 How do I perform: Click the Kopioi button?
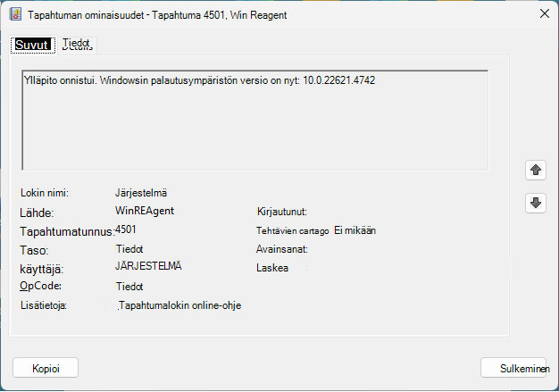(x=46, y=368)
